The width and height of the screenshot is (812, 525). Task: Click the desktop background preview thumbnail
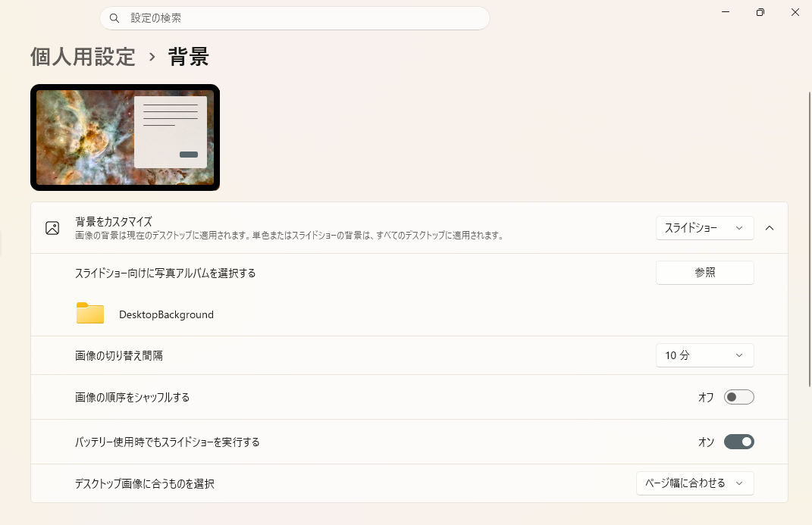125,138
